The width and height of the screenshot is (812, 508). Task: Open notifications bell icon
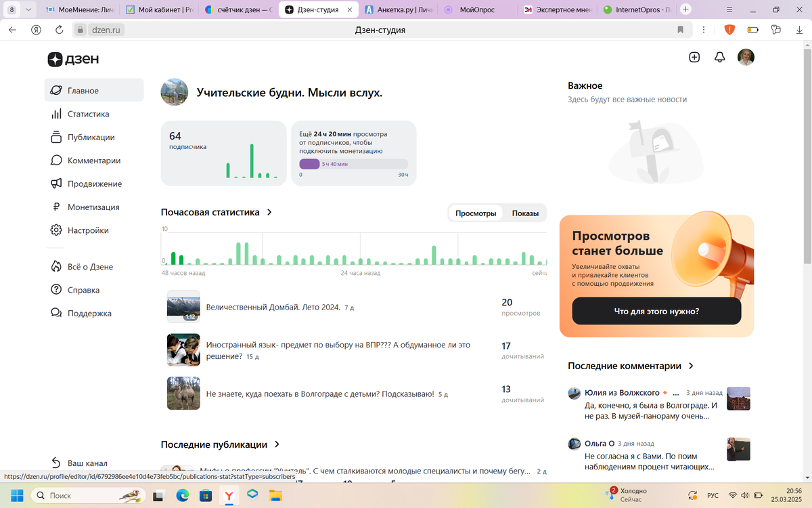720,58
